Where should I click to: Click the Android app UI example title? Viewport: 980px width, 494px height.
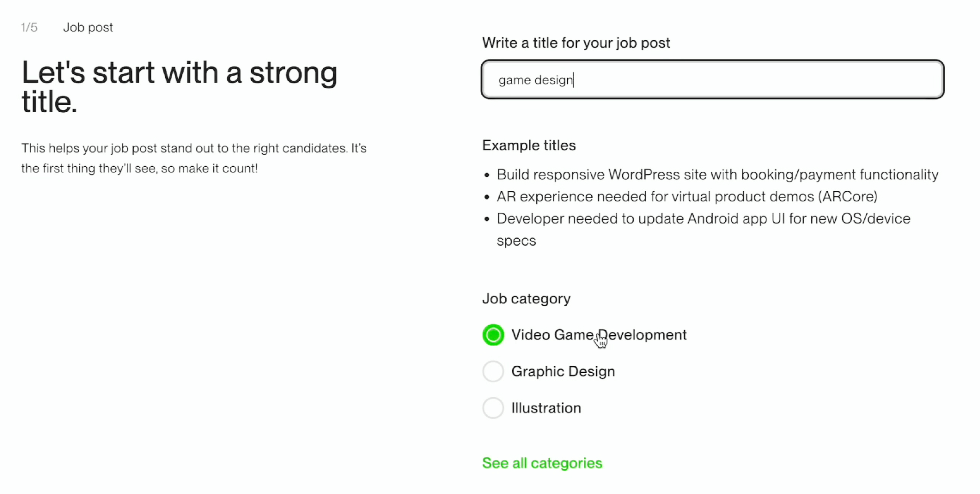pyautogui.click(x=703, y=219)
